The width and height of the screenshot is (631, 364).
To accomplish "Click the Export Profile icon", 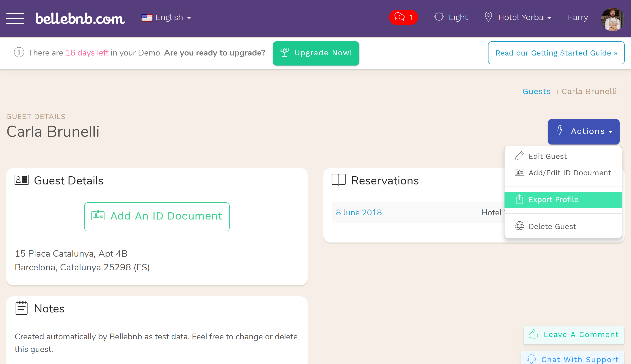I will [519, 199].
